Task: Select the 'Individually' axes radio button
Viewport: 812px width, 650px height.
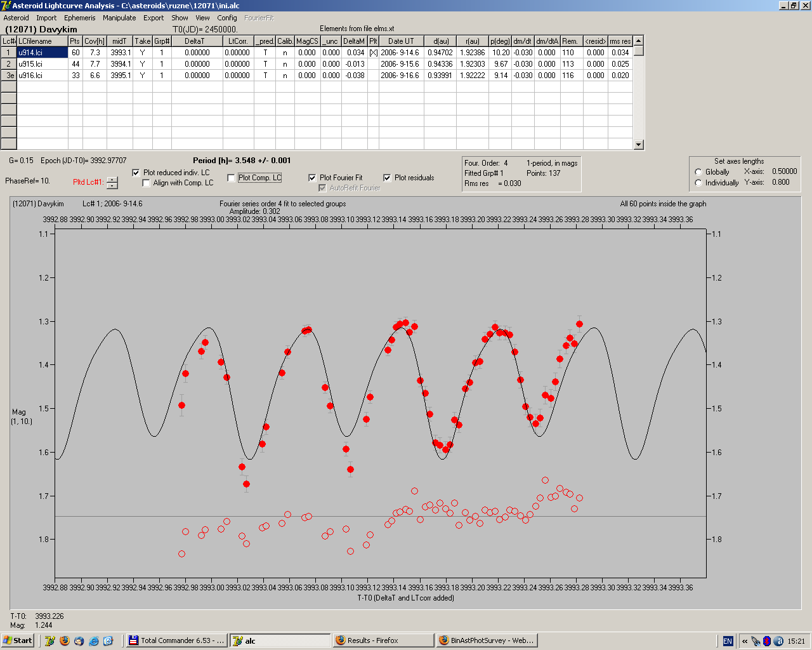Action: (x=698, y=183)
